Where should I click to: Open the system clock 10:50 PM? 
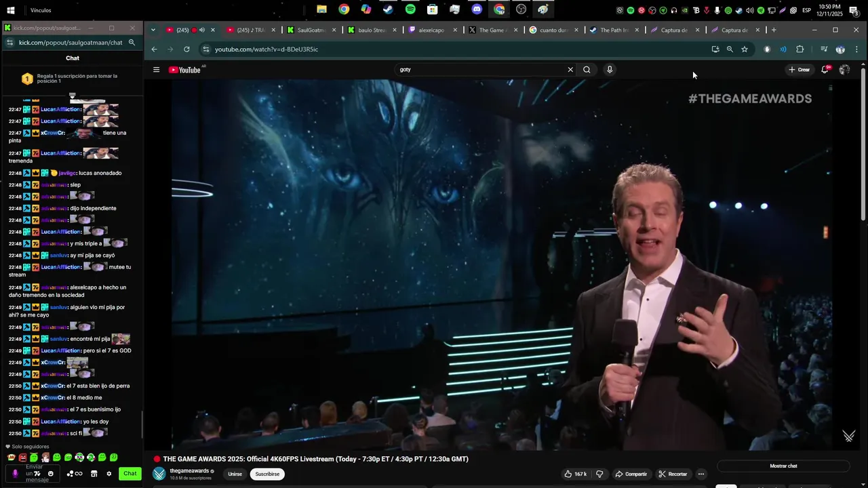click(830, 10)
